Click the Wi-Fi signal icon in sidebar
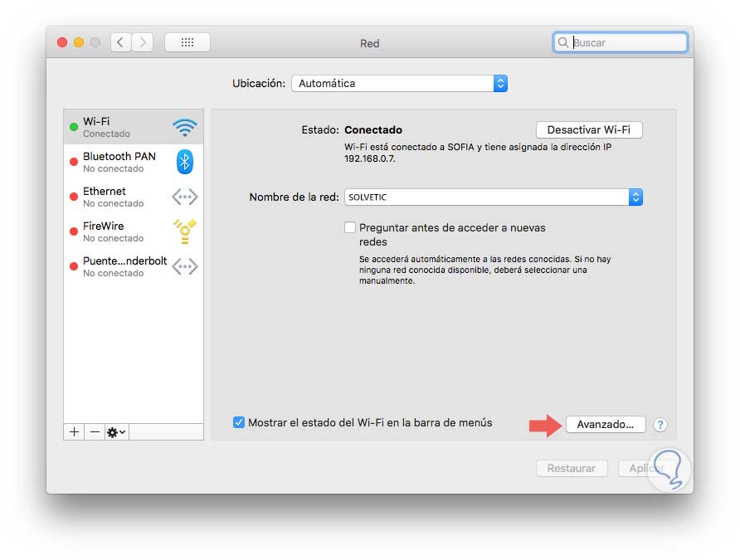 (x=184, y=127)
